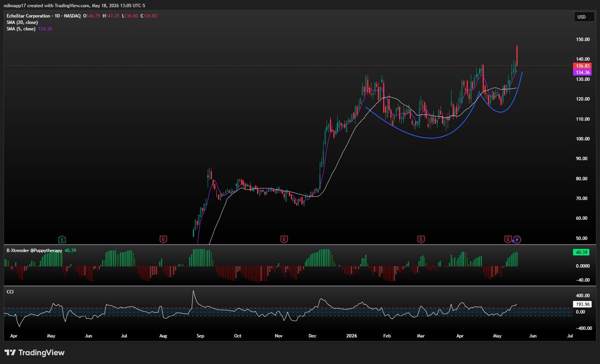Click the NASDAQ exchange name in the title
The width and height of the screenshot is (600, 364).
[72, 16]
